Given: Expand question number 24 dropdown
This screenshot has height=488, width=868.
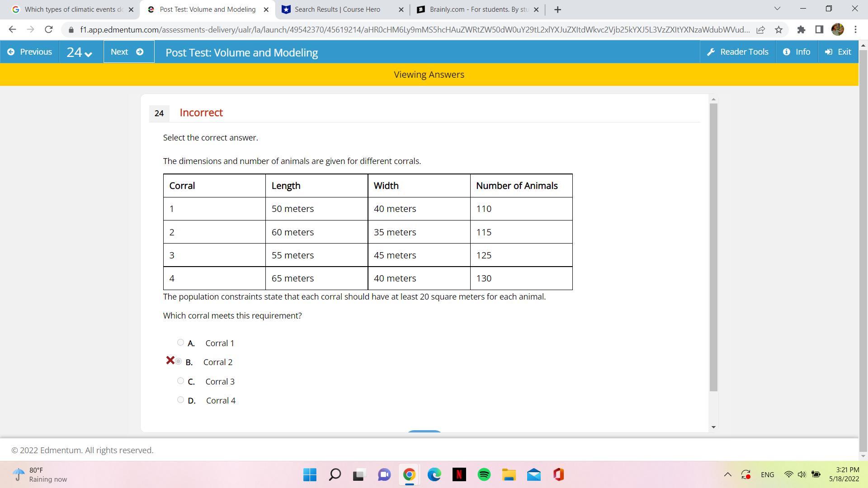Looking at the screenshot, I should click(x=80, y=52).
